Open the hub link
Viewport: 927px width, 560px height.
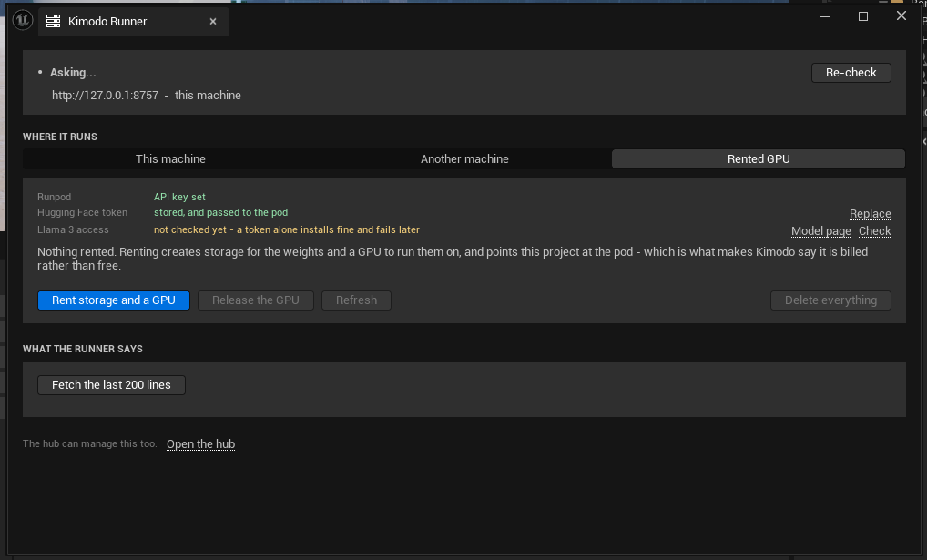click(x=200, y=444)
